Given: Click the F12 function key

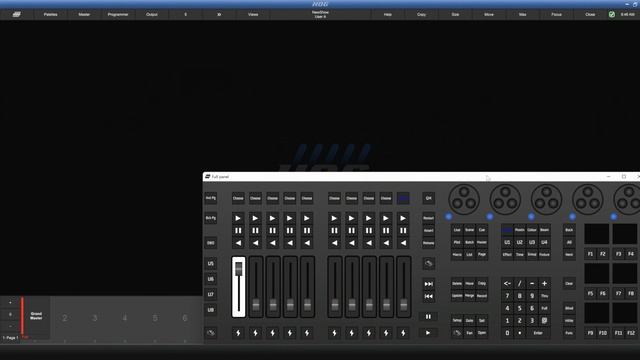Looking at the screenshot, I should pyautogui.click(x=631, y=333).
